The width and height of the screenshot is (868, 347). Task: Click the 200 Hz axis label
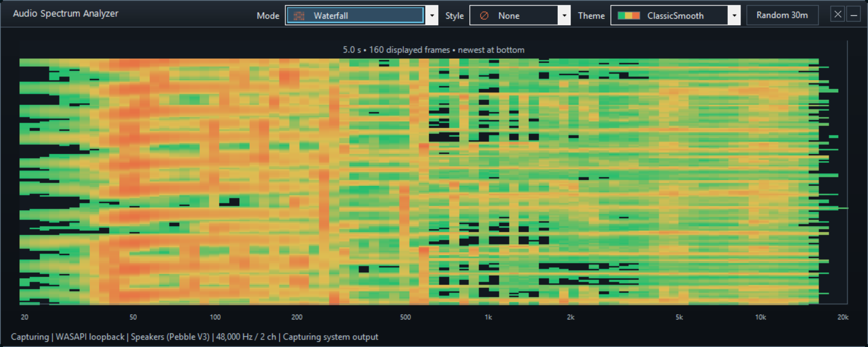click(x=297, y=317)
